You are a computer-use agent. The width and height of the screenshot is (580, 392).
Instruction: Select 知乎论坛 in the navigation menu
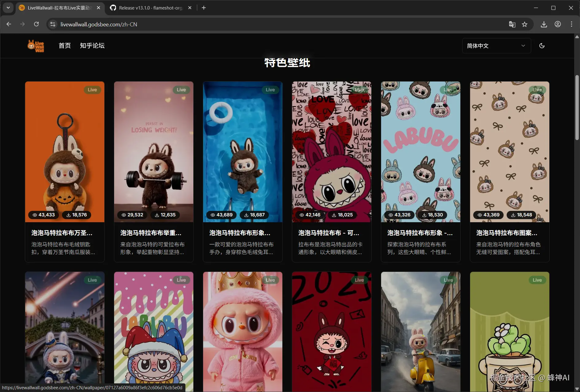(x=92, y=46)
